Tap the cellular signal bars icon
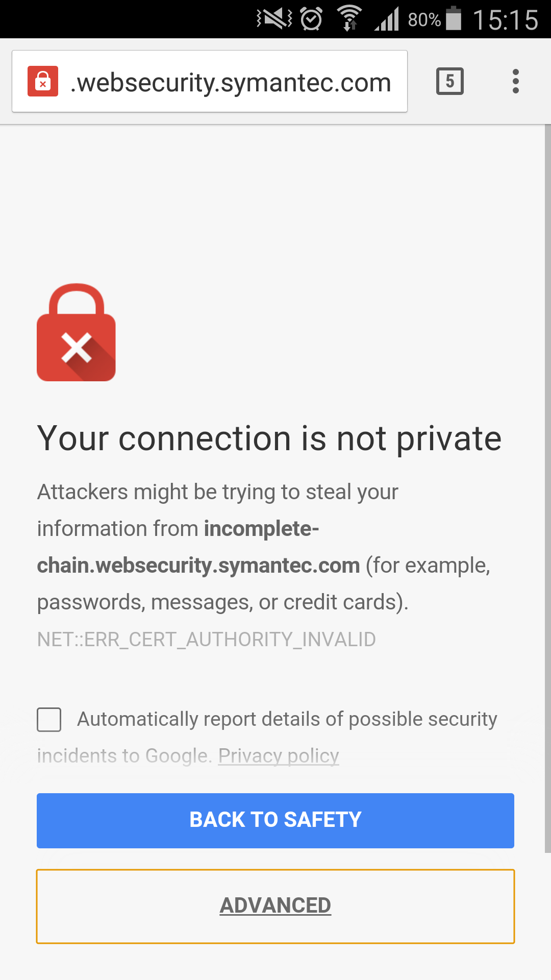Screen dimensions: 551x980 tap(387, 19)
